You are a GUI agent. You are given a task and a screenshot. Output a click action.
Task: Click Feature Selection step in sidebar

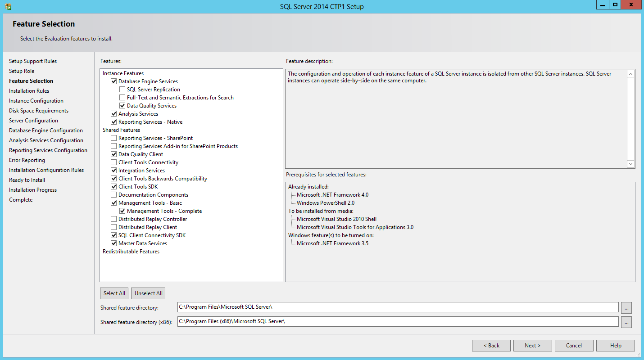(31, 81)
